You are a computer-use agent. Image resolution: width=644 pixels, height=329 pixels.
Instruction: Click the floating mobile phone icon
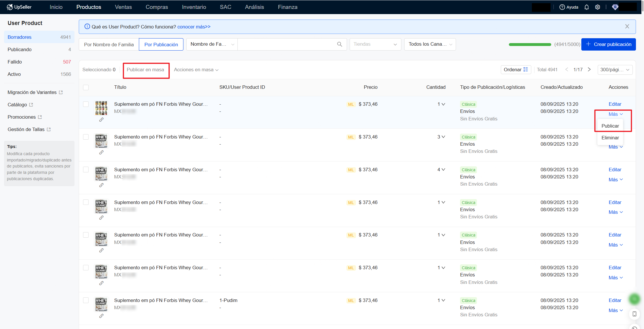point(634,314)
